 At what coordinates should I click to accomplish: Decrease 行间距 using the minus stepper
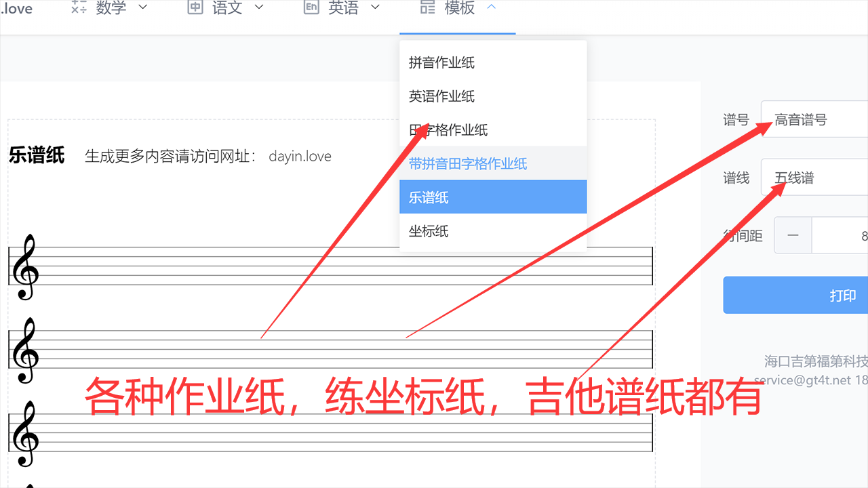click(792, 235)
